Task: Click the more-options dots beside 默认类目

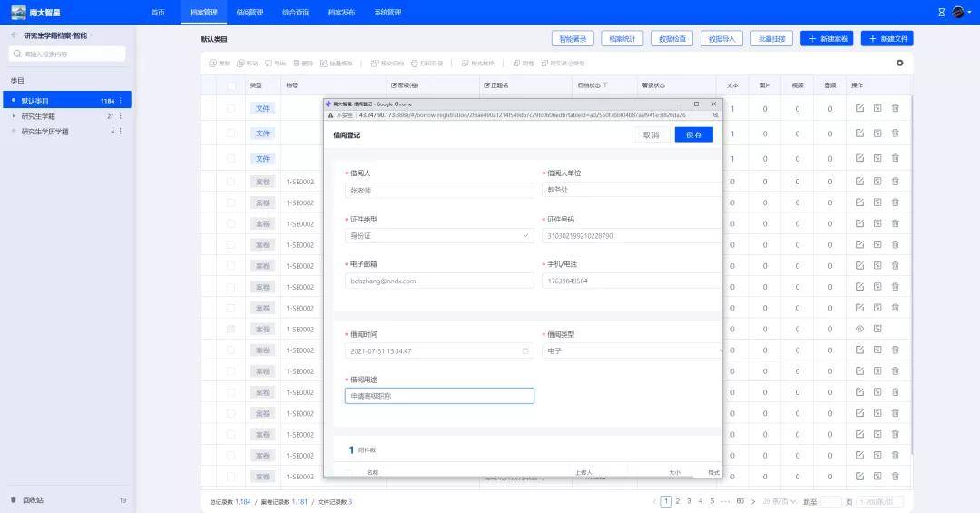Action: coord(120,101)
